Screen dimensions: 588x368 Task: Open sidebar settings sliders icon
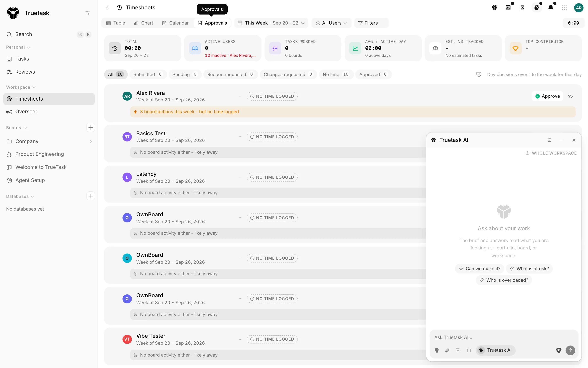(x=87, y=13)
